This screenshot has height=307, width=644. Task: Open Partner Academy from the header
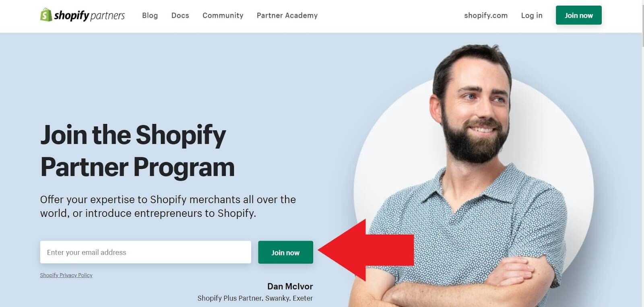coord(287,15)
